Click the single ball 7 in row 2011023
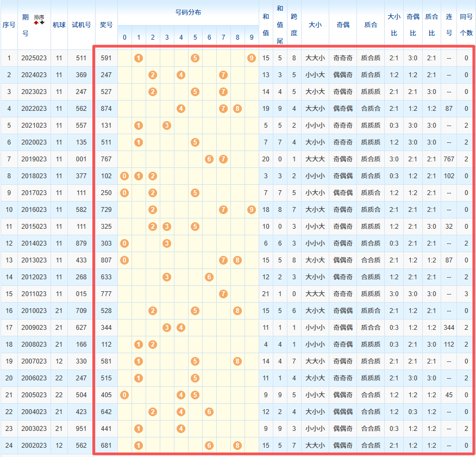Viewport: 476px width, 457px height. click(x=223, y=294)
